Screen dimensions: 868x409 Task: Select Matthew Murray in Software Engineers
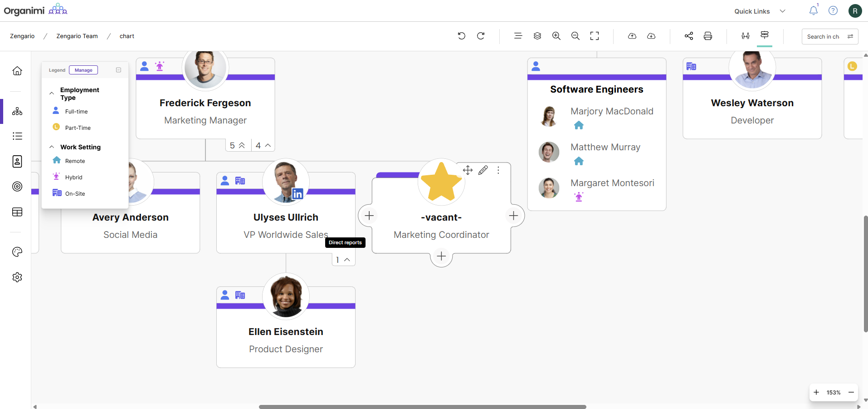605,147
